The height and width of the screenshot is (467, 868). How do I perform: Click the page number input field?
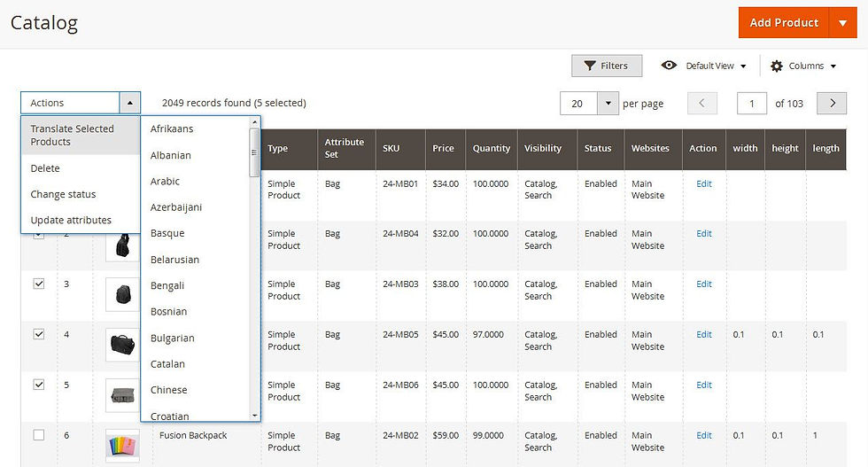tap(752, 103)
